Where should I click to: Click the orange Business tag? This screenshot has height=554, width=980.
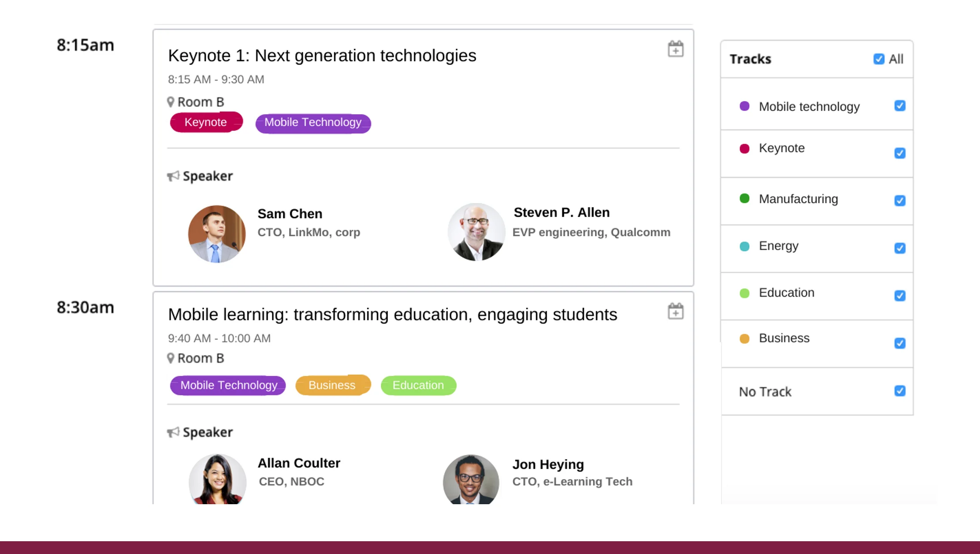pyautogui.click(x=332, y=385)
